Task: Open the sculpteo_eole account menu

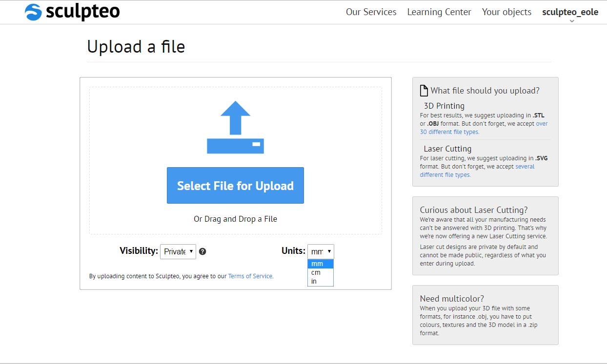Action: click(x=570, y=12)
